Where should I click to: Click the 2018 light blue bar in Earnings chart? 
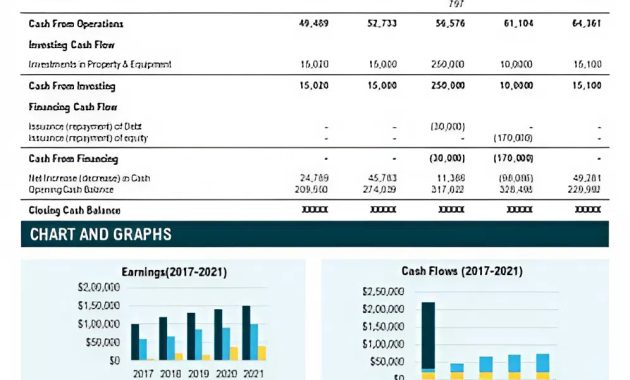pyautogui.click(x=171, y=348)
